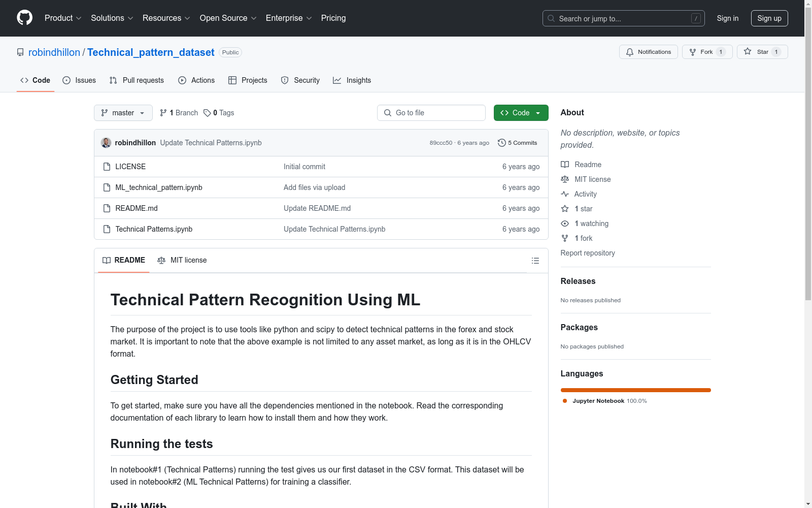Viewport: 812px width, 508px height.
Task: Expand the Resources dropdown
Action: [166, 18]
